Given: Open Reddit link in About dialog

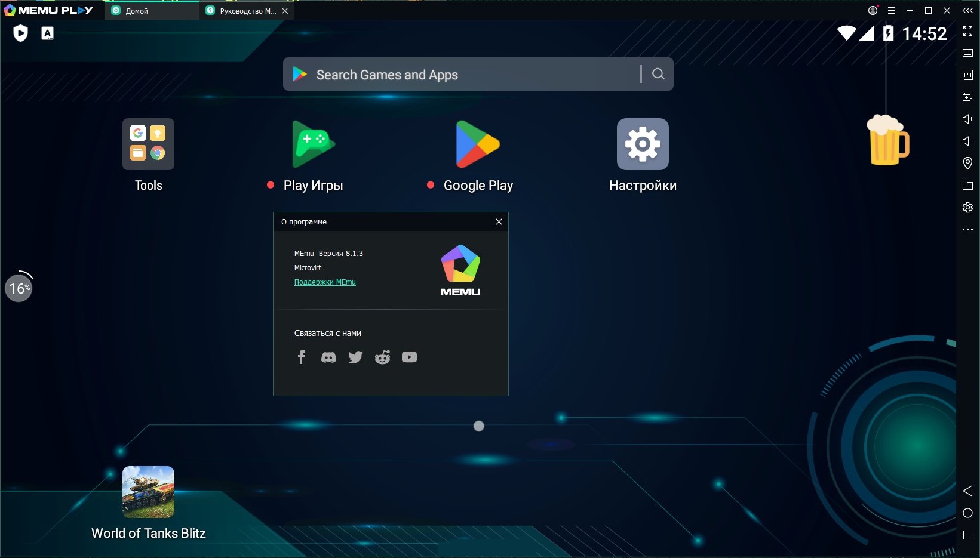Looking at the screenshot, I should tap(382, 357).
